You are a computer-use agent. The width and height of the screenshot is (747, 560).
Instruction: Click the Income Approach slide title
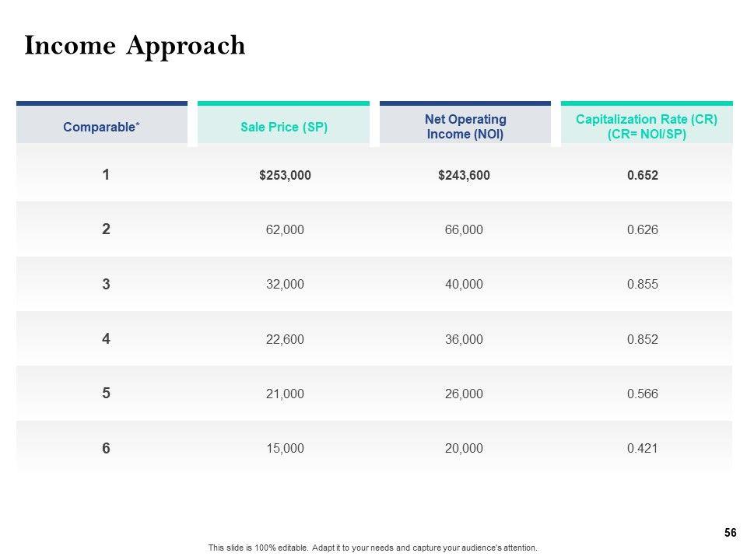tap(135, 47)
